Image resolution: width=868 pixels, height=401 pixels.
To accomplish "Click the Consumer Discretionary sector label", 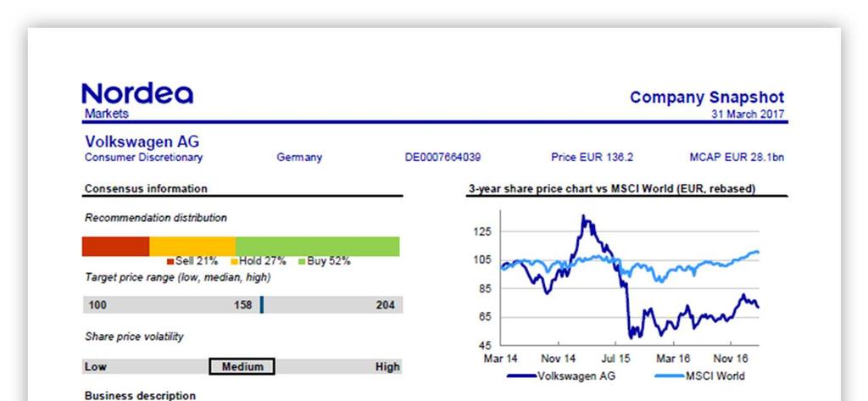I will [143, 158].
